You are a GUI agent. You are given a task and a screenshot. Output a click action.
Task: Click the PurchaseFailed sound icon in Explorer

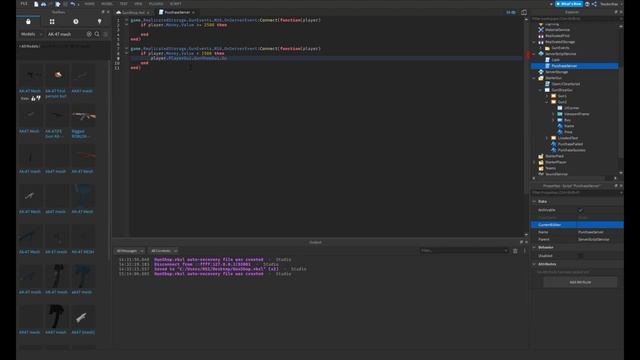[x=553, y=144]
